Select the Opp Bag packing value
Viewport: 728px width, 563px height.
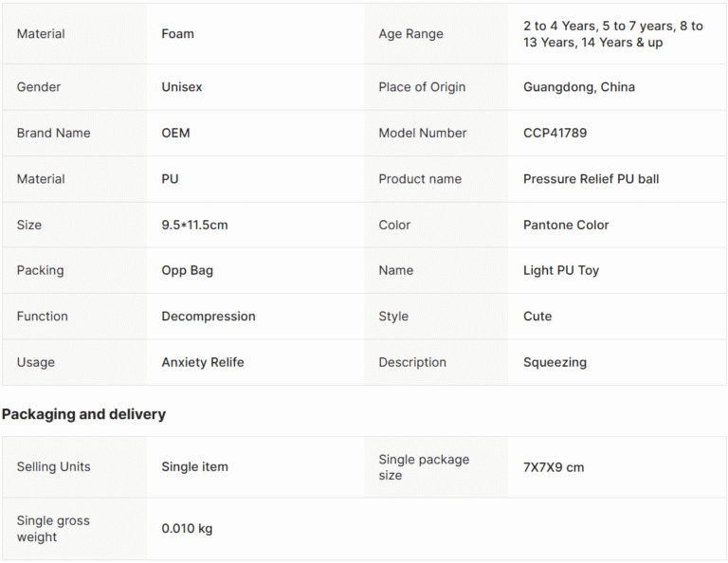pos(187,271)
